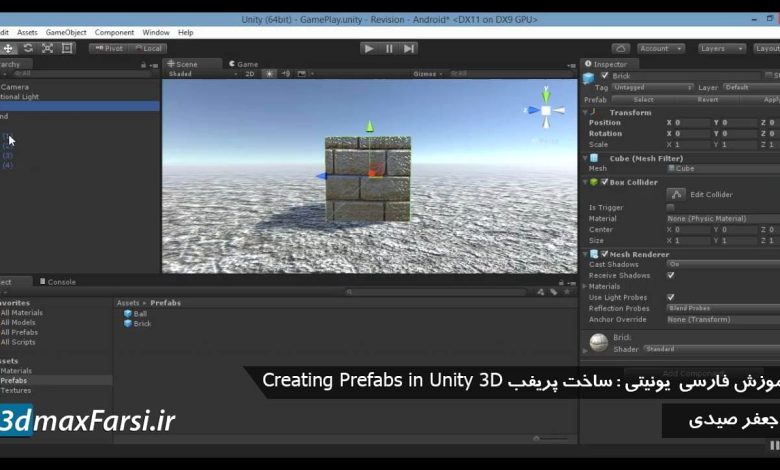Open scene effects image icon
Screen dimensions: 780x470
click(301, 74)
